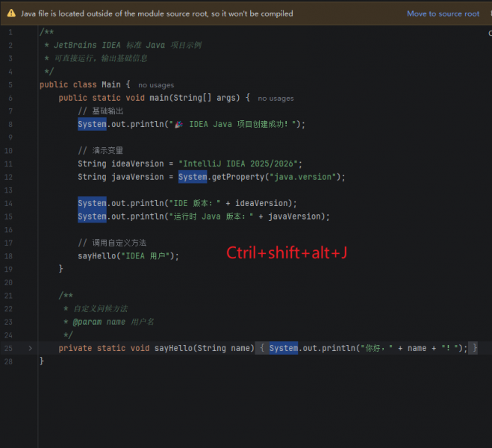Click highlighted System on line 8
The width and height of the screenshot is (492, 448).
pos(92,124)
